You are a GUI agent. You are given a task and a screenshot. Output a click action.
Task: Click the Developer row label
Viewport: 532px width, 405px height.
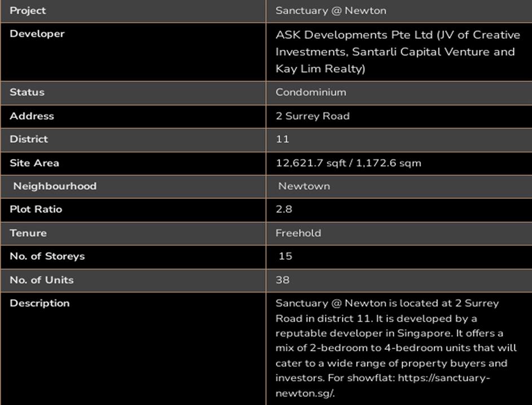pyautogui.click(x=37, y=34)
